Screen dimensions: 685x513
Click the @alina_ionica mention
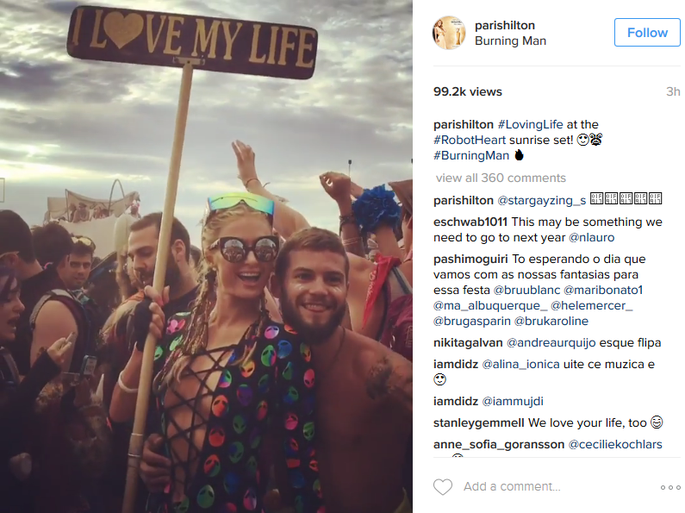click(520, 364)
